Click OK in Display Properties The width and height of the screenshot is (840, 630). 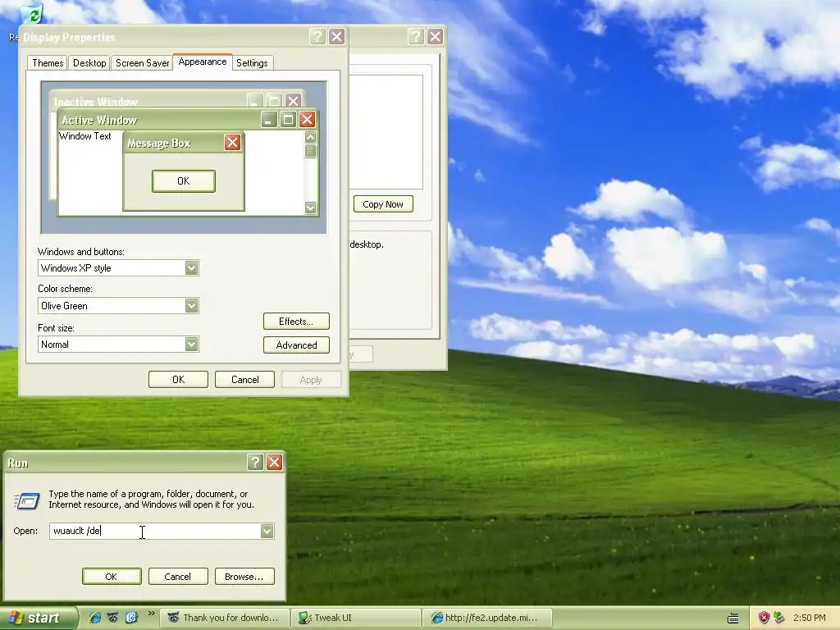tap(178, 379)
